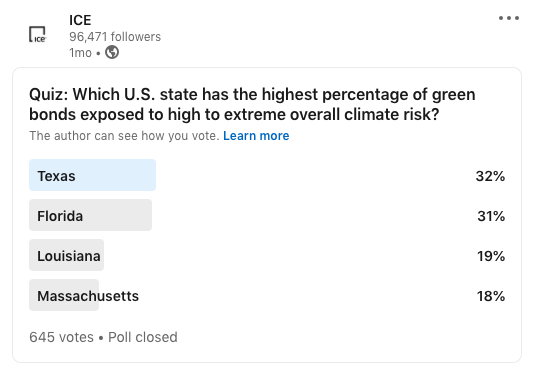
Task: Select the Florida poll option
Action: click(x=267, y=215)
